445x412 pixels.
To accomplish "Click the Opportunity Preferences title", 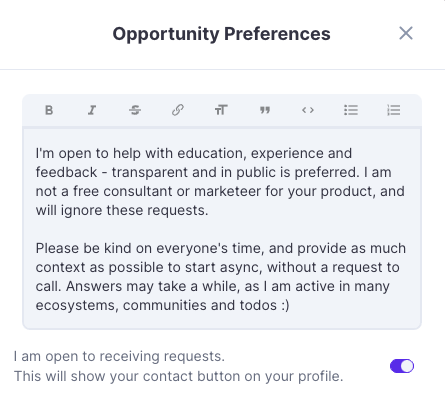I will point(221,34).
